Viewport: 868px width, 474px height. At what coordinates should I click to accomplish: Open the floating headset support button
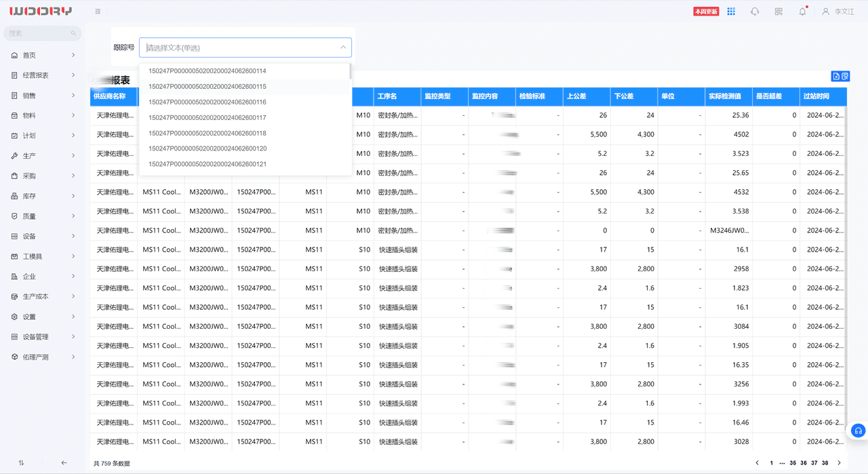pos(859,431)
